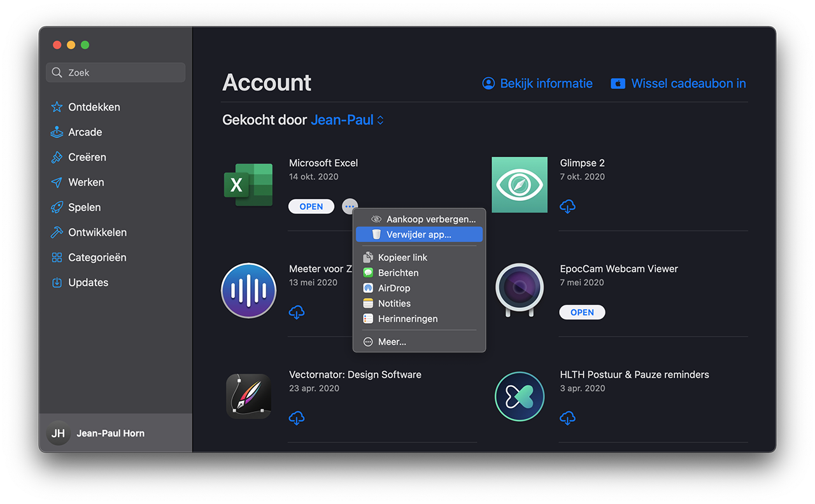Download Meeter app with cloud icon
815x504 pixels.
pyautogui.click(x=296, y=312)
